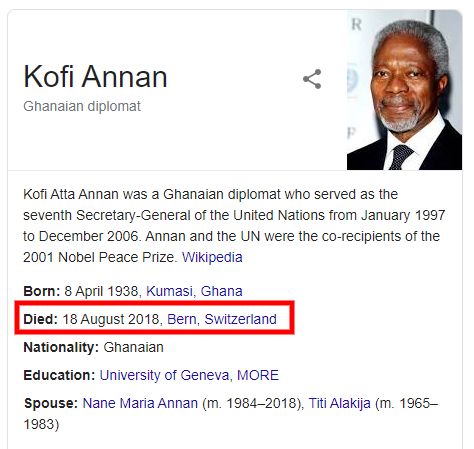This screenshot has width=474, height=449.
Task: Open the Kofi Annan portrait photo
Action: tap(404, 90)
